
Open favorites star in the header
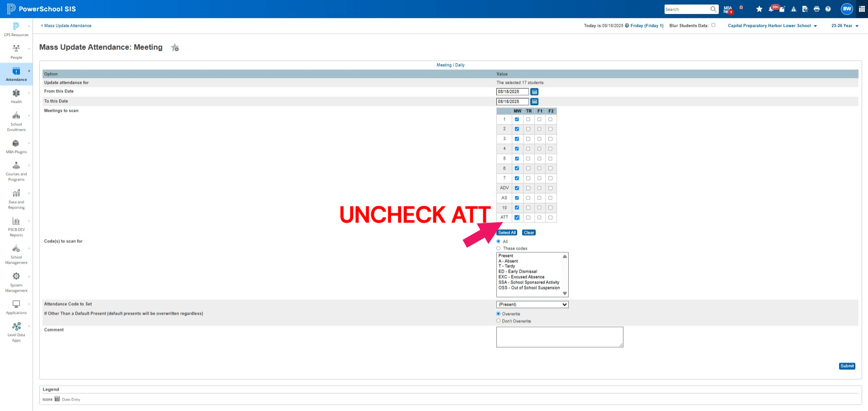point(759,9)
